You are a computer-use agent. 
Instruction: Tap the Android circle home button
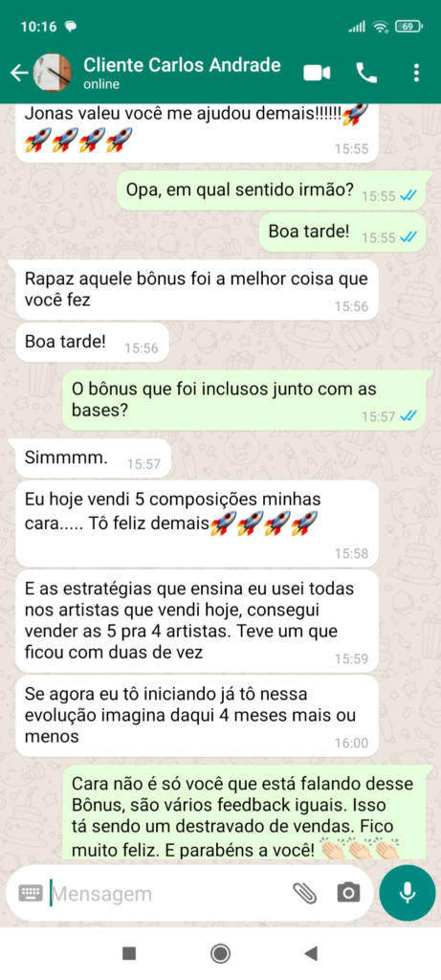pos(220,953)
